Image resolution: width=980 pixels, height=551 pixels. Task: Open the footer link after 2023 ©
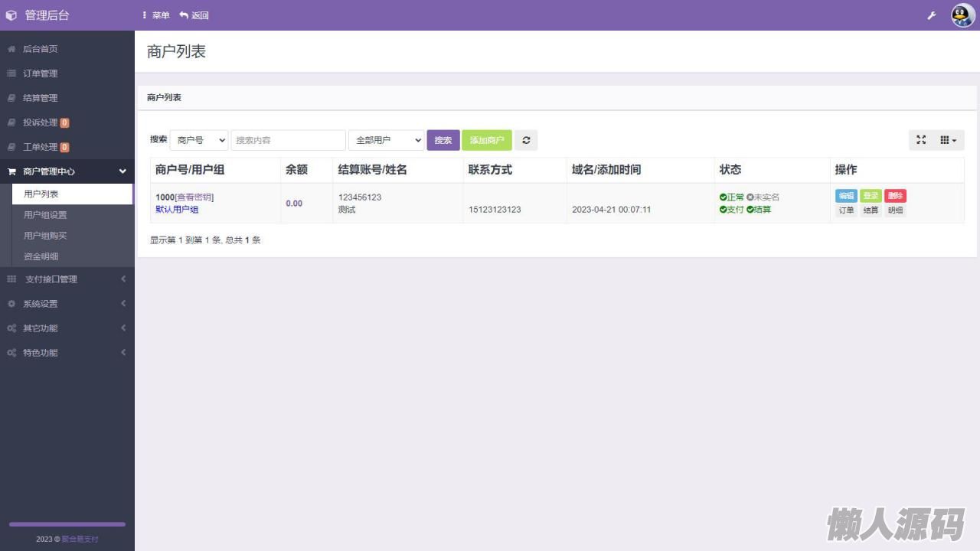[80, 539]
